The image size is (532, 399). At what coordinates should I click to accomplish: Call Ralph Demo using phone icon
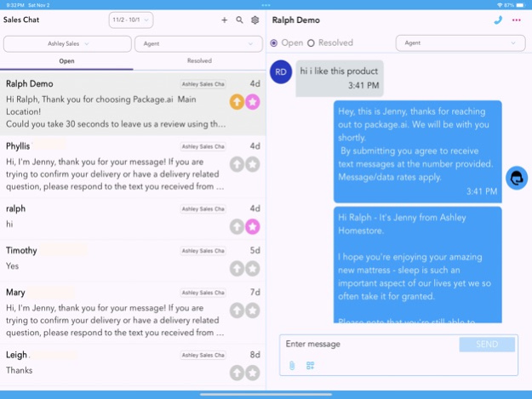(498, 20)
